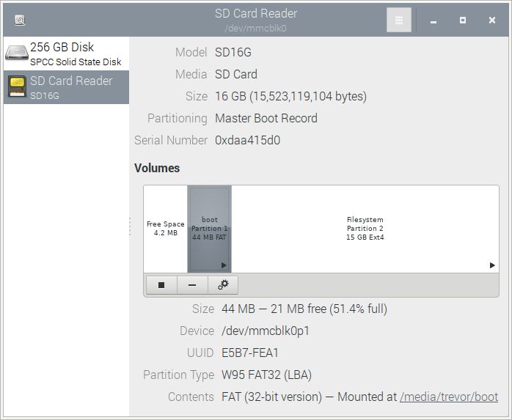Viewport: 512px width, 420px height.
Task: Unmount the selected partition with stop button
Action: point(161,285)
